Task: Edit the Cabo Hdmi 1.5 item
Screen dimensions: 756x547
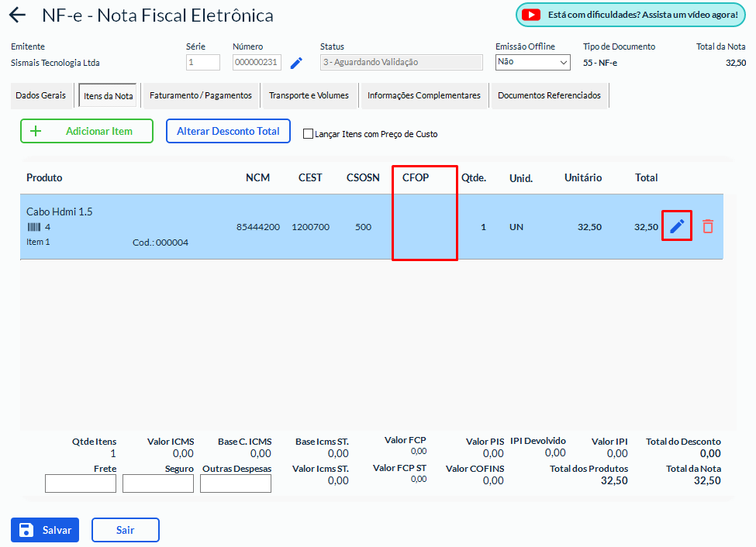Action: (677, 226)
